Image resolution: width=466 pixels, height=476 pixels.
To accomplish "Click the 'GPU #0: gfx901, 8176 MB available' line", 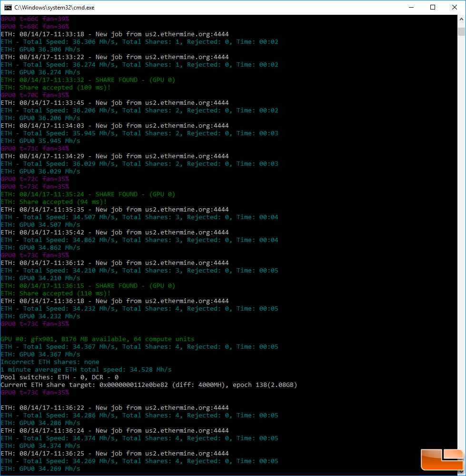I will coord(97,339).
